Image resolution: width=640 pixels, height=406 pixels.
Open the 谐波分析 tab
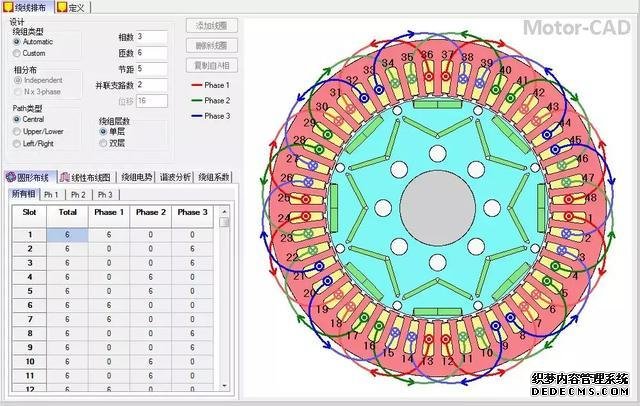[176, 177]
